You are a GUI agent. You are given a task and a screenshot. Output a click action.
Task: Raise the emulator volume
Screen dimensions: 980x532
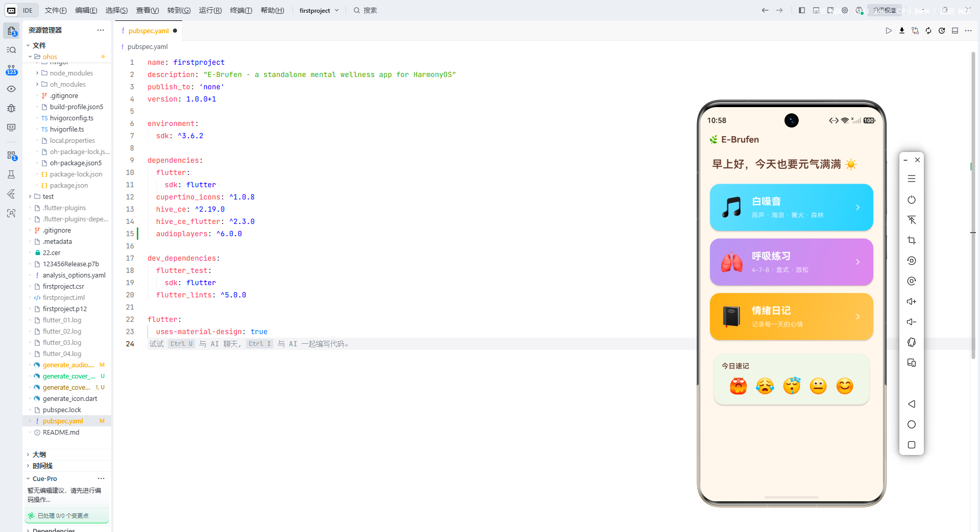912,301
